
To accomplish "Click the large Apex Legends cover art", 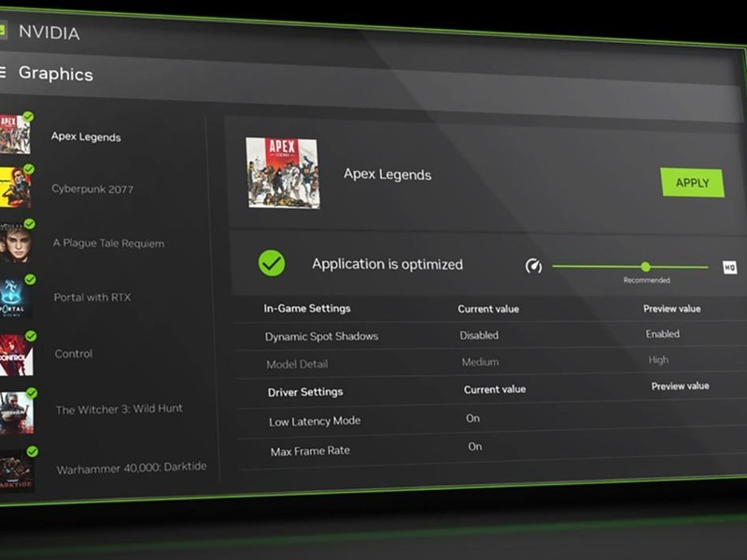I will coord(283,173).
